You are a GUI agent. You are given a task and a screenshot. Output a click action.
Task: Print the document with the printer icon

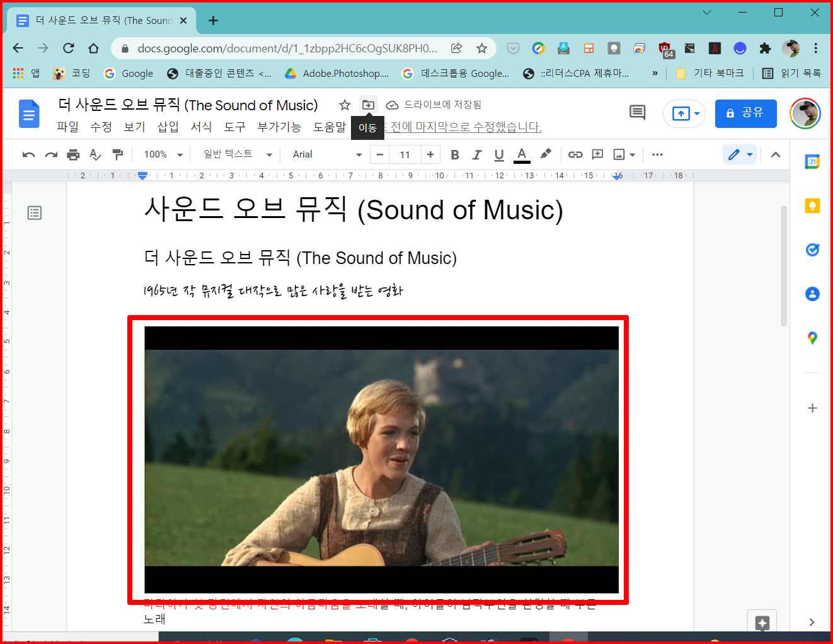[x=73, y=154]
